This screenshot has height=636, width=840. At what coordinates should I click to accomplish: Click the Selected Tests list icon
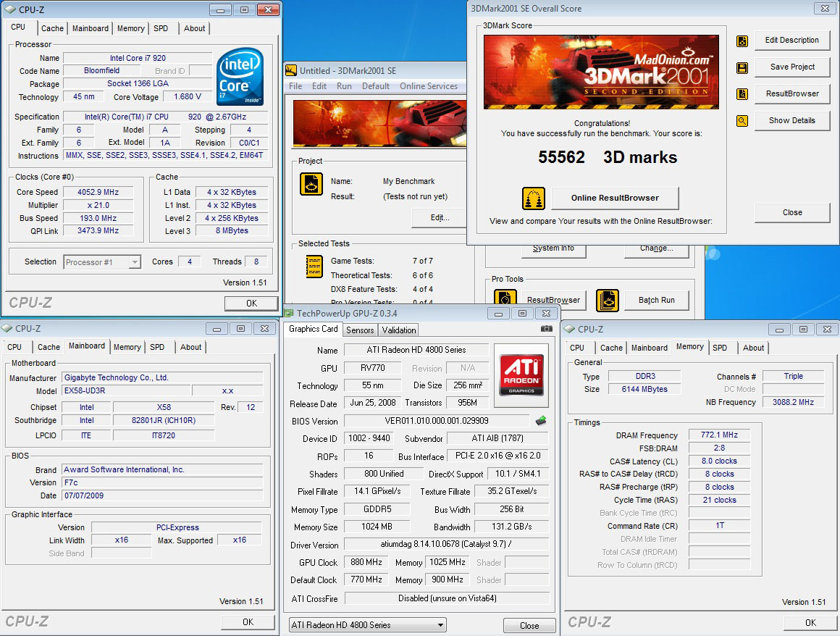coord(314,267)
